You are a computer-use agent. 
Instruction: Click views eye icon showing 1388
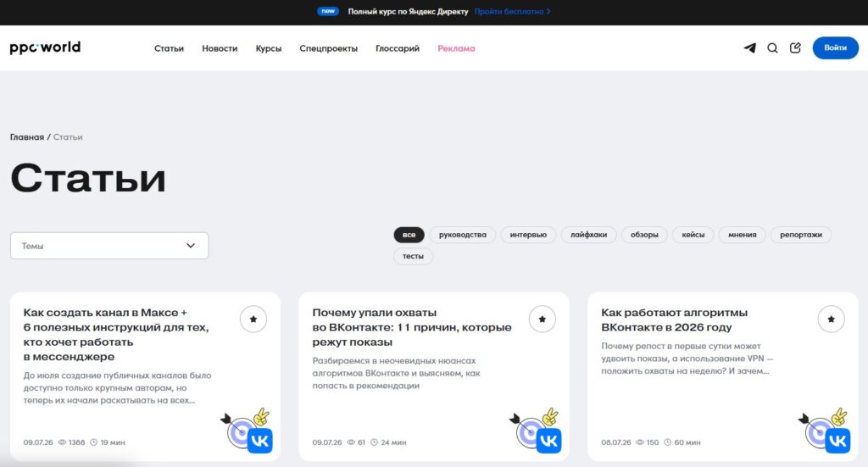[x=62, y=442]
